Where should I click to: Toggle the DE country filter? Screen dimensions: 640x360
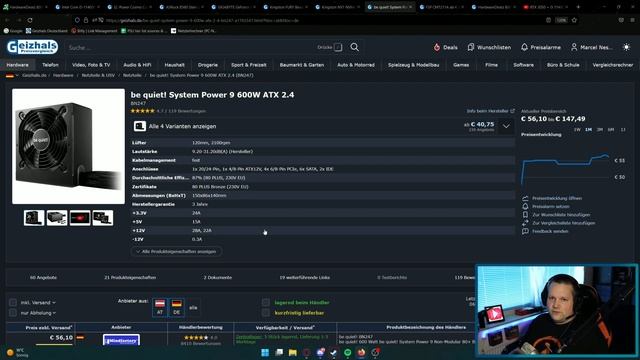pyautogui.click(x=176, y=307)
